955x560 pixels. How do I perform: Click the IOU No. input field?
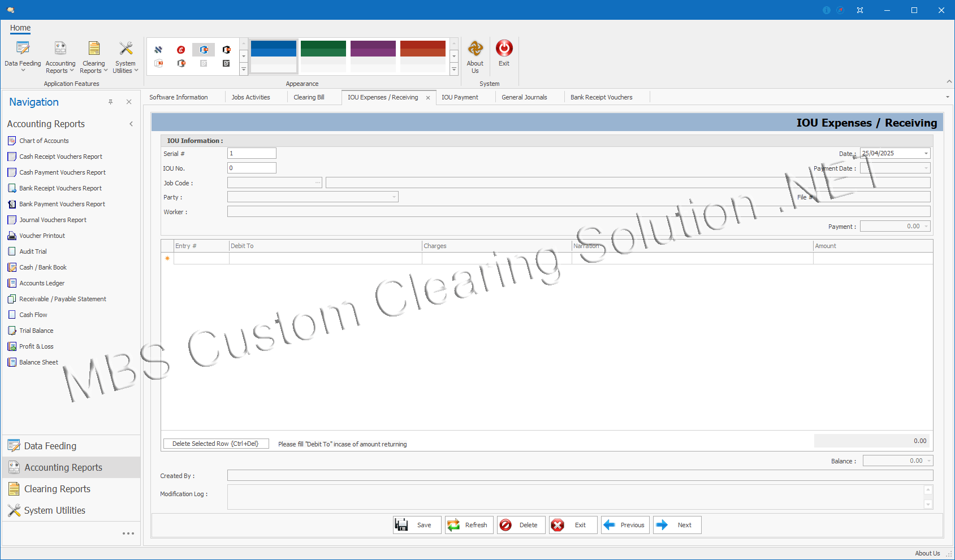pyautogui.click(x=252, y=168)
